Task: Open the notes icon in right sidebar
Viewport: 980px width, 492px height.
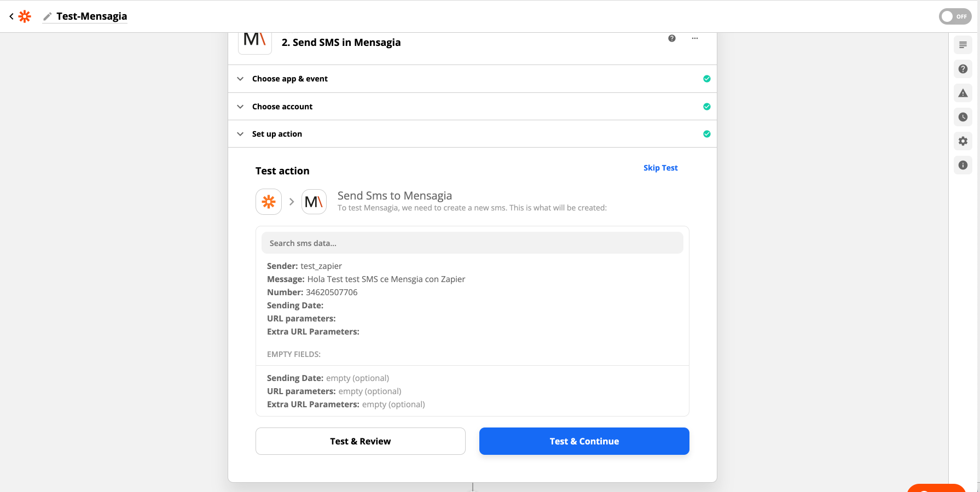Action: (962, 45)
